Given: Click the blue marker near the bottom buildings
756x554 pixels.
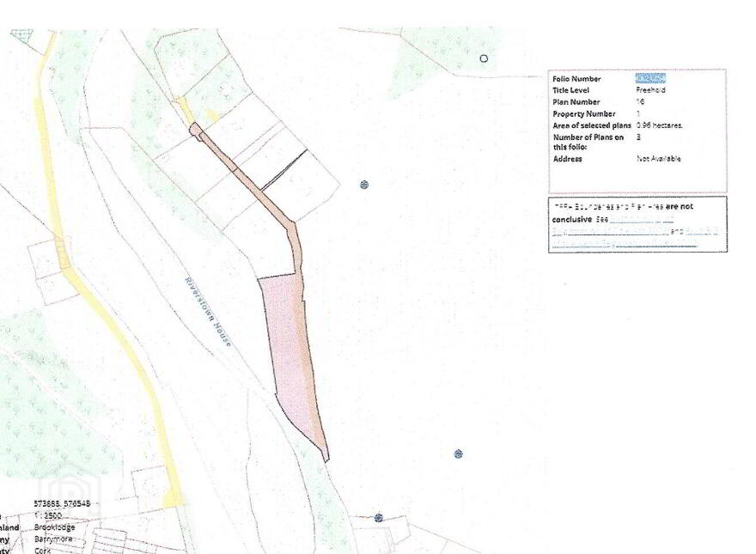Looking at the screenshot, I should pyautogui.click(x=379, y=518).
